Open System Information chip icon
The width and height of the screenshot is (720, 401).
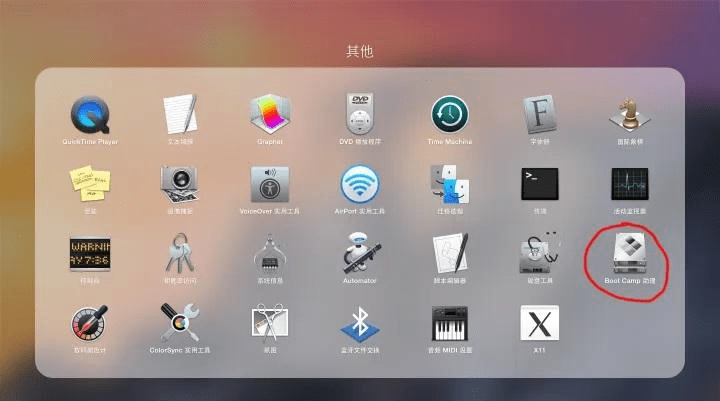[x=270, y=253]
